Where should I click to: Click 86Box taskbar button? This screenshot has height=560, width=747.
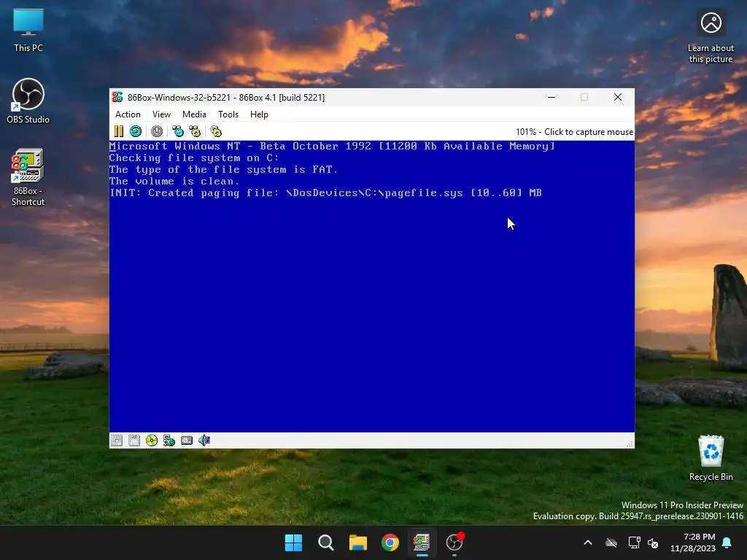[422, 542]
